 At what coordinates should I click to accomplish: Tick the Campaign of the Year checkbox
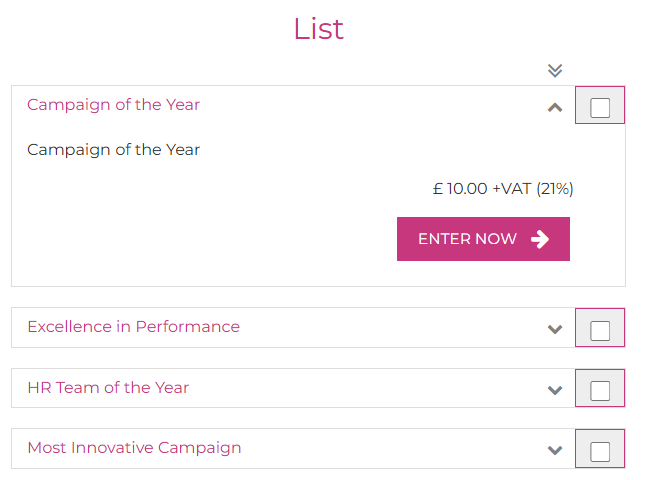(x=600, y=108)
